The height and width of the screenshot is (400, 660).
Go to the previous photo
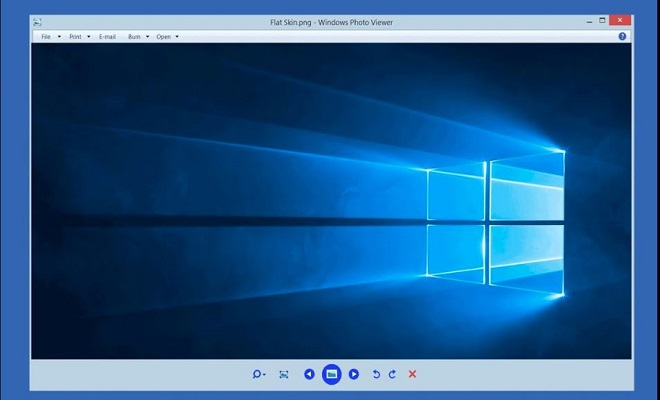[309, 374]
